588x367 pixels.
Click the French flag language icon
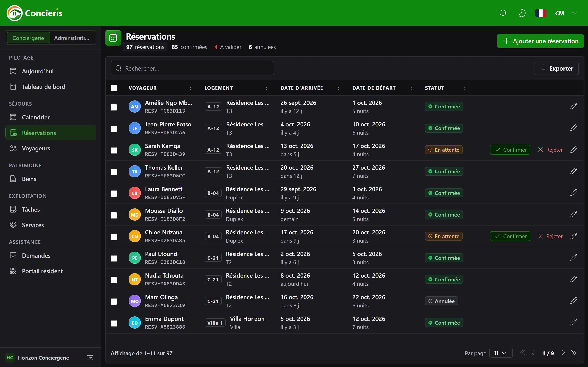(540, 13)
